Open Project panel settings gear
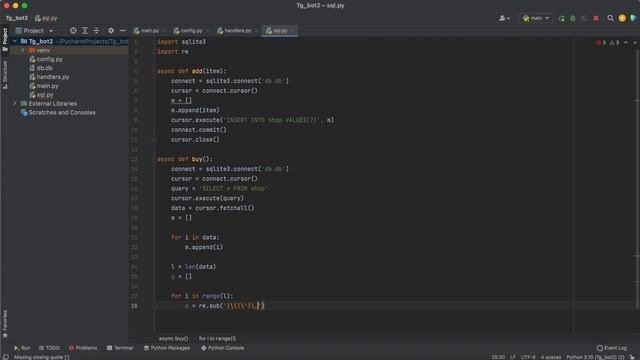Screen dimensions: 640x360 point(111,31)
